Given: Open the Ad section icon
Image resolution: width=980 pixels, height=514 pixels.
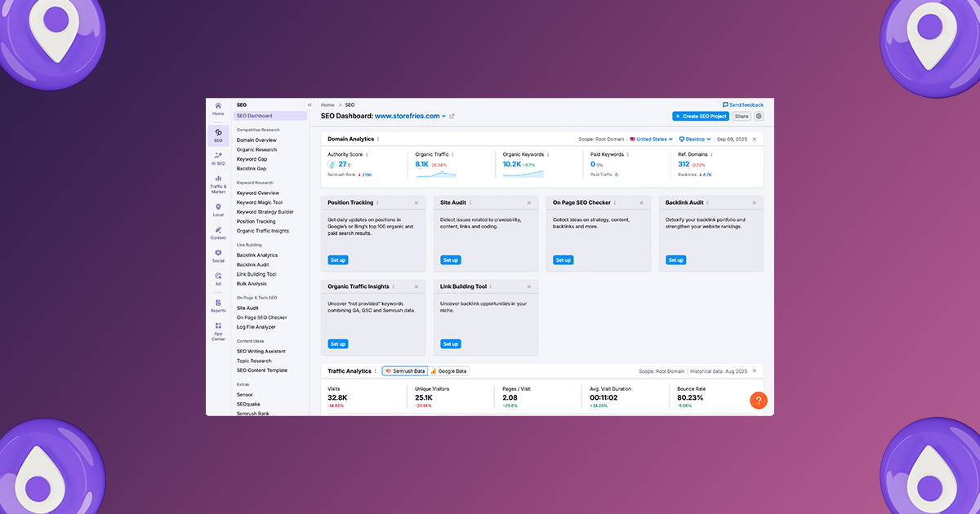Looking at the screenshot, I should (x=218, y=276).
